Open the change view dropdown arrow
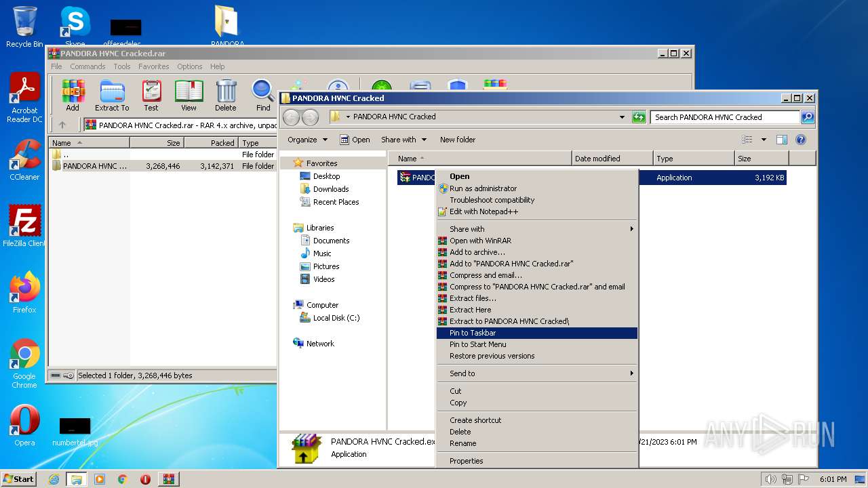This screenshot has width=868, height=488. pos(764,140)
